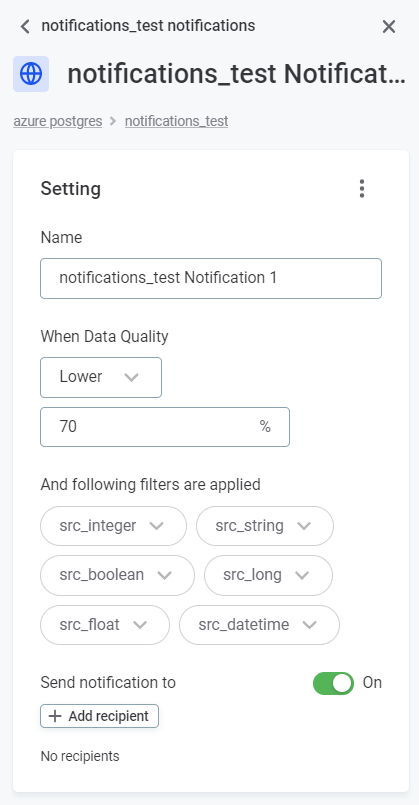Screen dimensions: 419x805
Task: Expand the src_integer filter
Action: tap(113, 526)
